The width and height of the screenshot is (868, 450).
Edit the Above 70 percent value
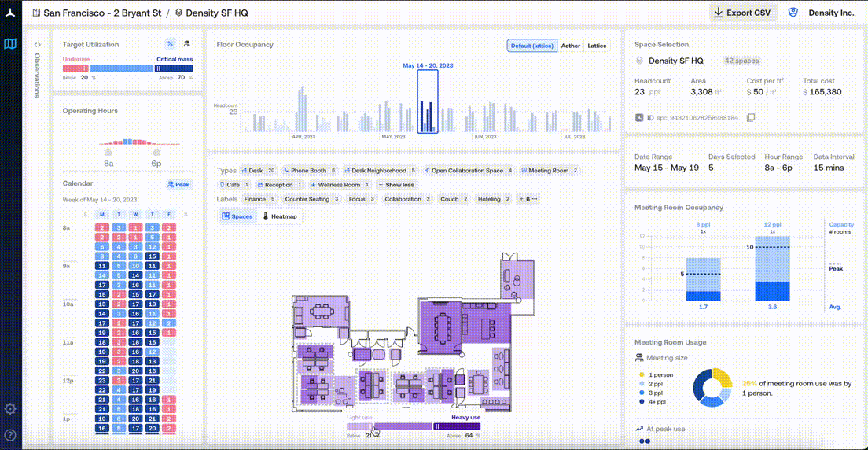(181, 78)
